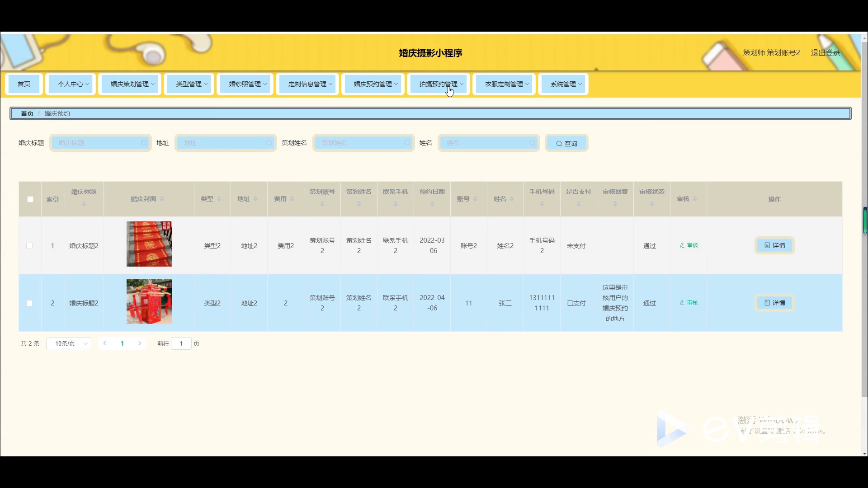
Task: Open red sedan chair thumbnail in row 2
Action: pyautogui.click(x=149, y=301)
